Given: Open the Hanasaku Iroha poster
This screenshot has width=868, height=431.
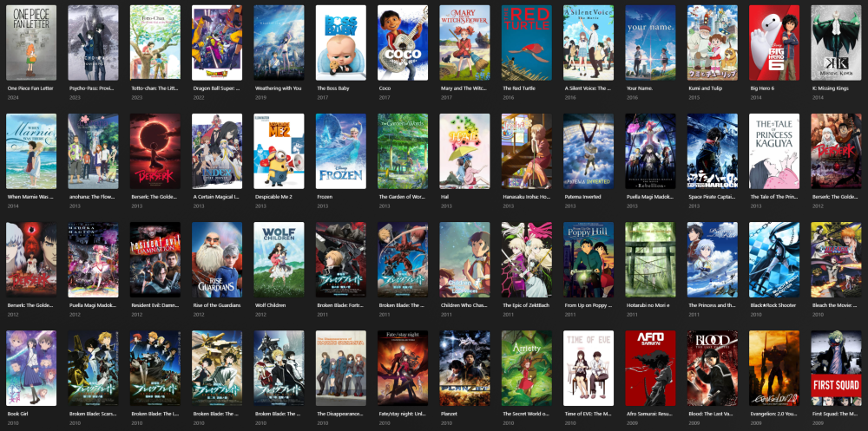Looking at the screenshot, I should pos(527,151).
